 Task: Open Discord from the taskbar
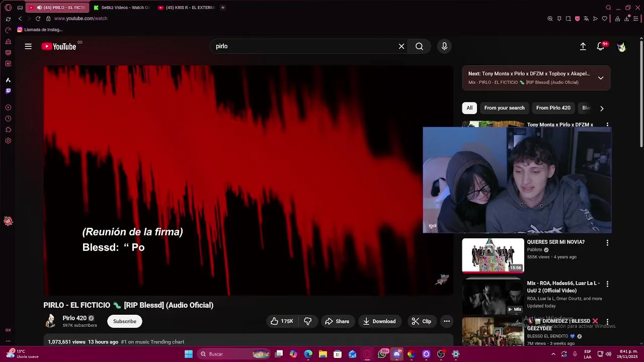(x=397, y=354)
